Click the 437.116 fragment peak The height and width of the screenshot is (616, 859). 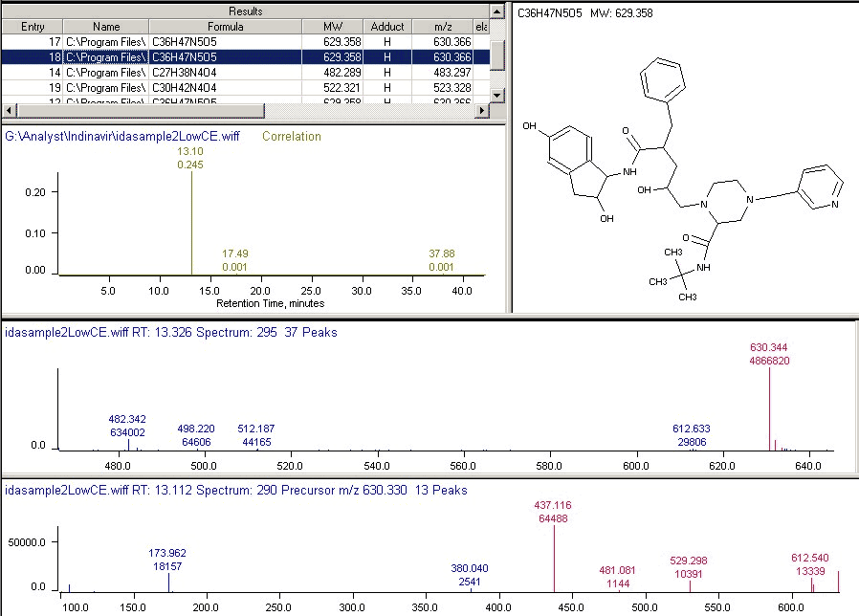coord(554,558)
